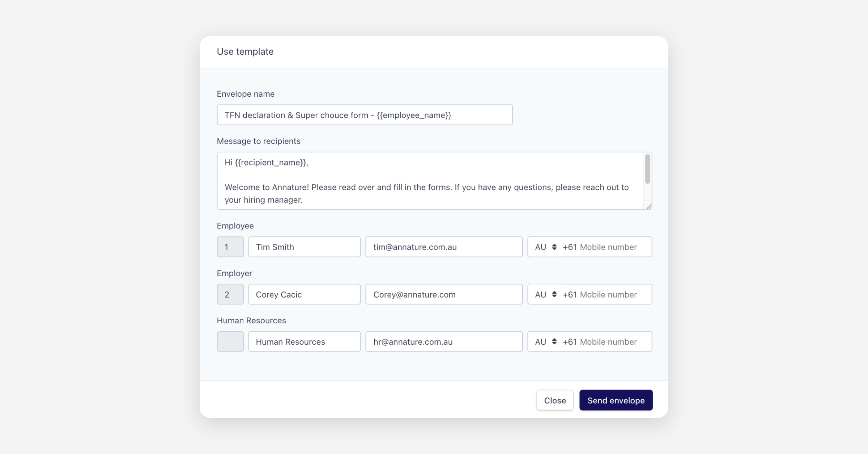Click the Employee signing order box 1

230,247
